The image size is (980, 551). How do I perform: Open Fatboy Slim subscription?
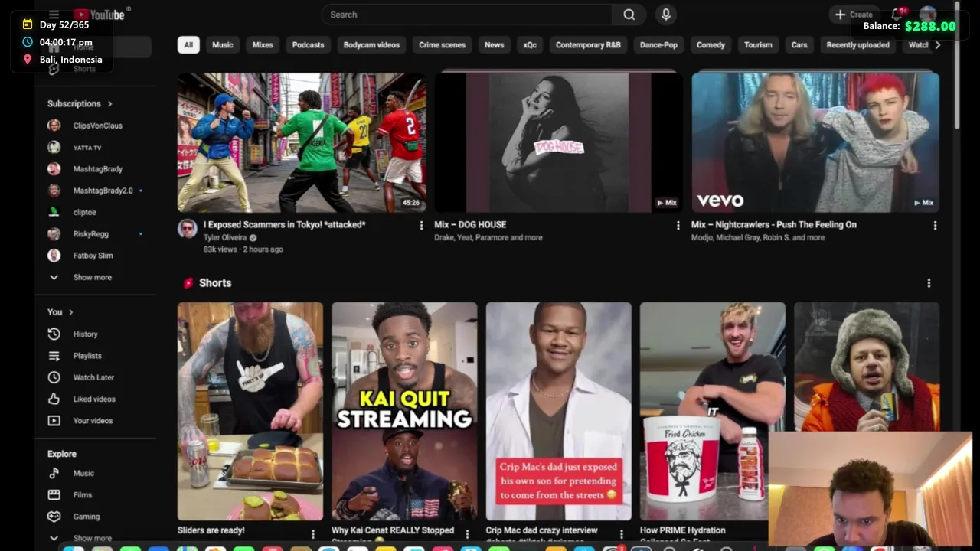[93, 256]
